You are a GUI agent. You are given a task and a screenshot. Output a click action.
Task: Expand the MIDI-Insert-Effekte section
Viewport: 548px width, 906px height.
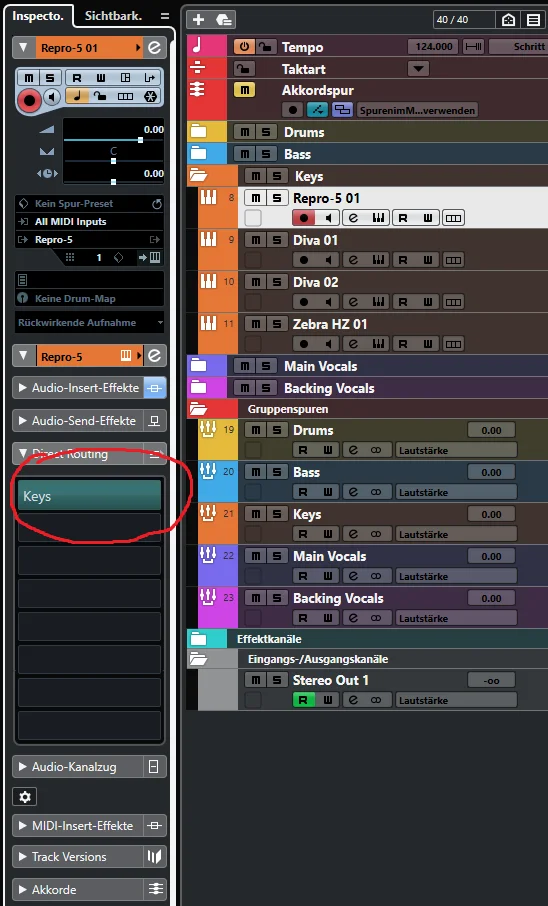click(x=23, y=826)
